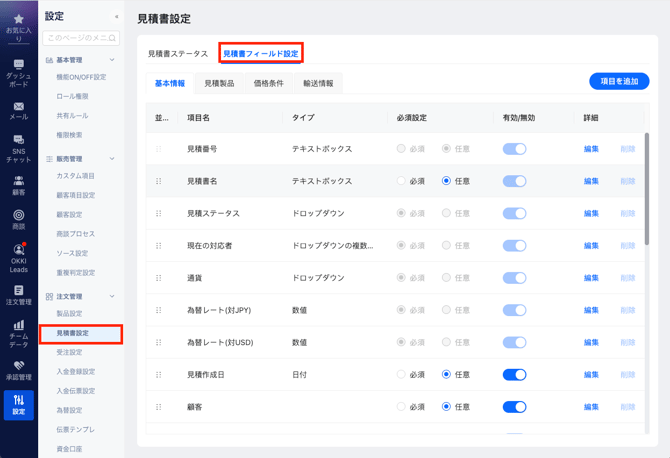The image size is (670, 458).
Task: Open 見積書設定 in the settings menu
Action: click(81, 333)
